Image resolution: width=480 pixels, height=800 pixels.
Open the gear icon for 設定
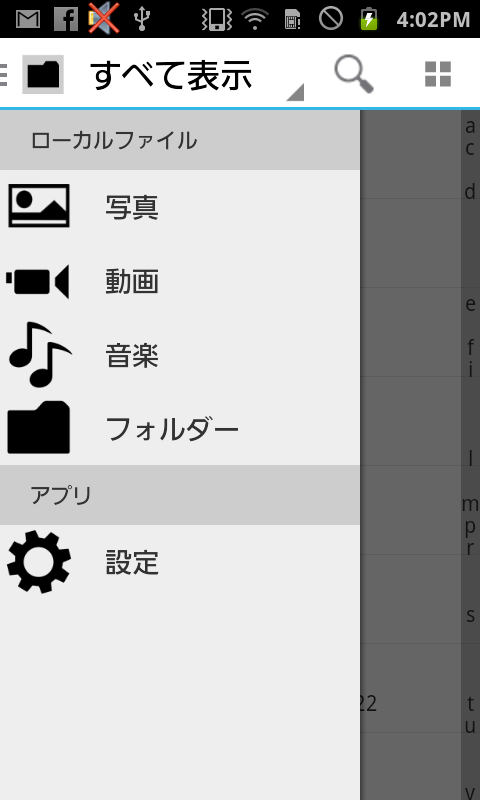point(39,562)
